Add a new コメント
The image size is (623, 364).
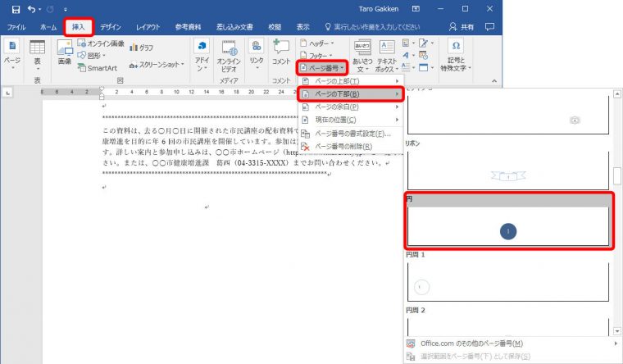[281, 52]
